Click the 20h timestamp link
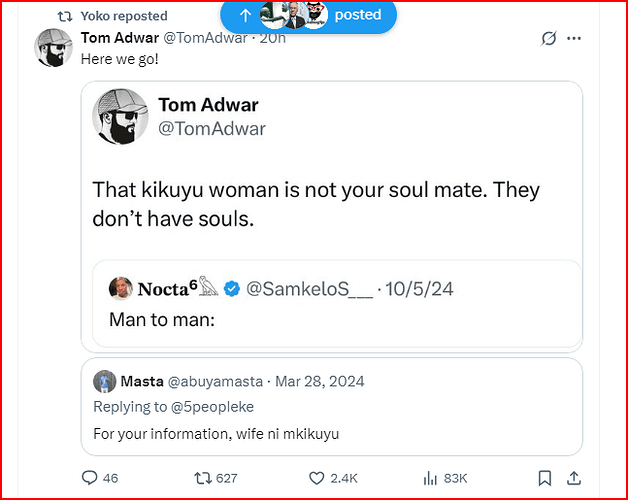This screenshot has width=628, height=500. click(x=272, y=38)
